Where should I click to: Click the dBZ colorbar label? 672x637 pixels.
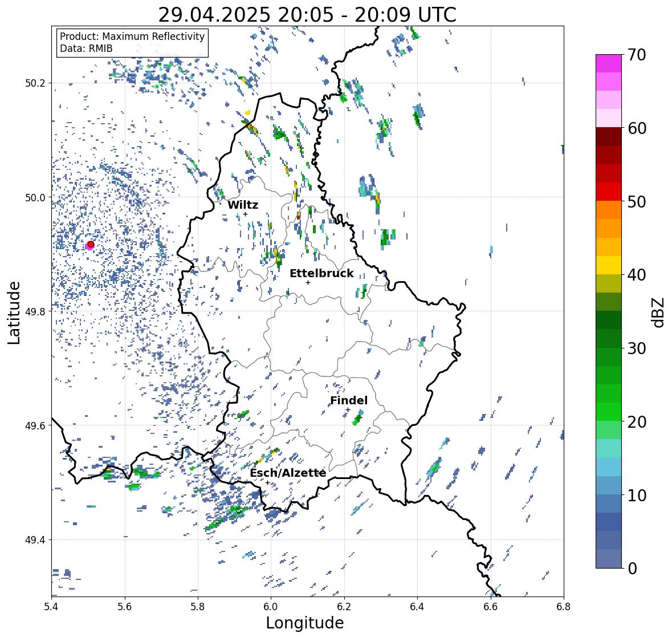click(659, 312)
